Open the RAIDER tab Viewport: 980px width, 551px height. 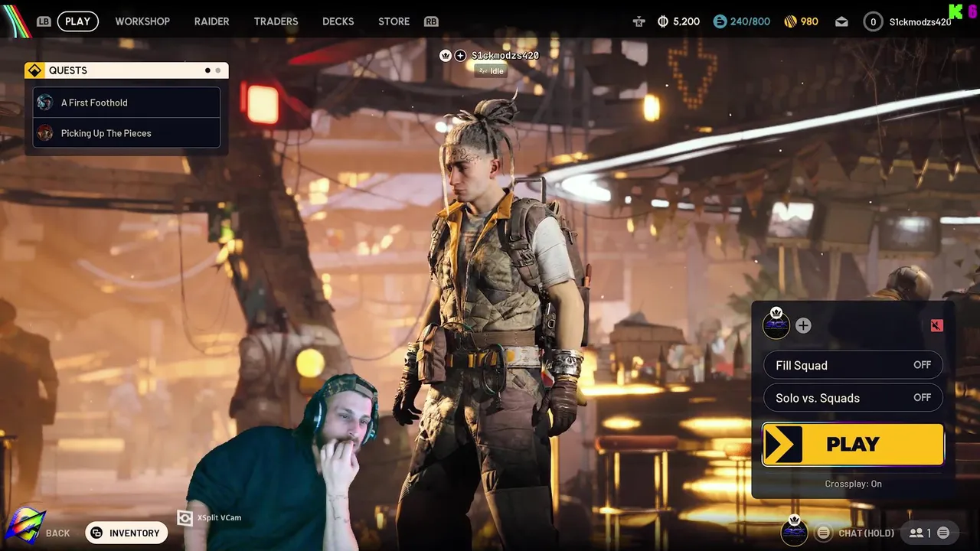211,21
